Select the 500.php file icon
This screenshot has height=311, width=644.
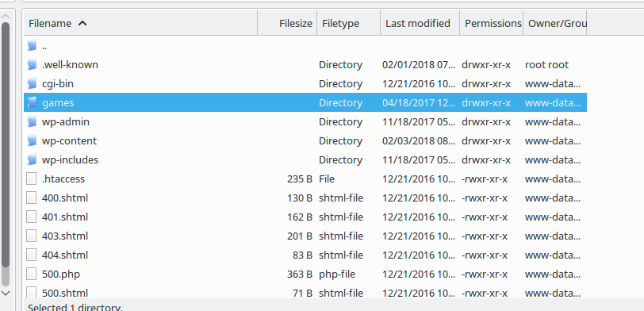click(x=31, y=274)
